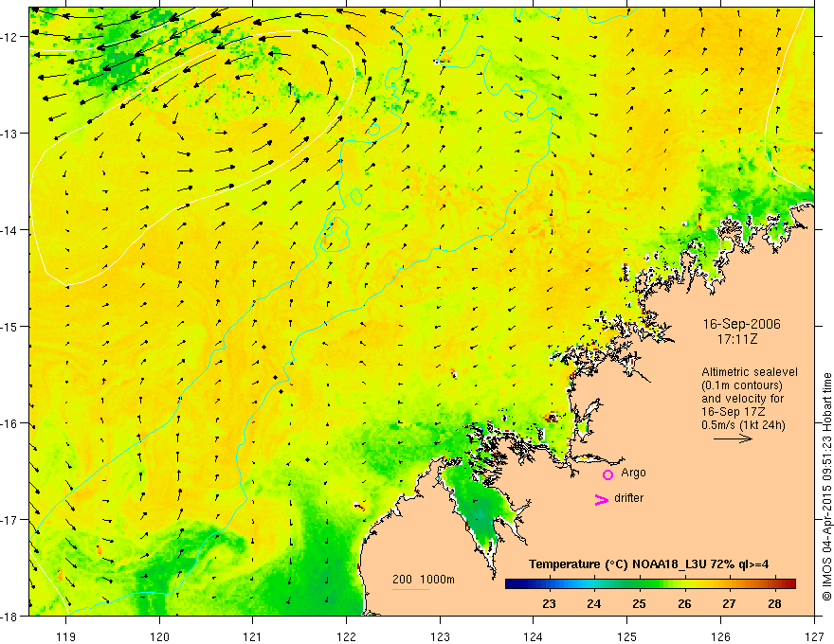Click the '16-Sep 17Z' caption line
This screenshot has width=834, height=644.
(x=734, y=412)
